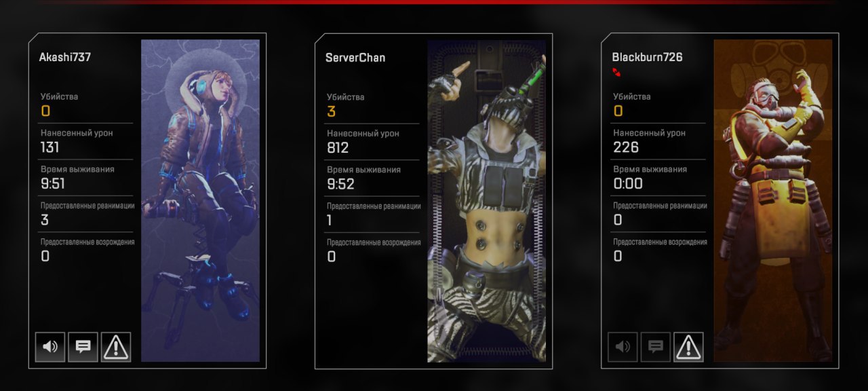
Task: Click Akashi737's revives given value 3
Action: coord(45,220)
